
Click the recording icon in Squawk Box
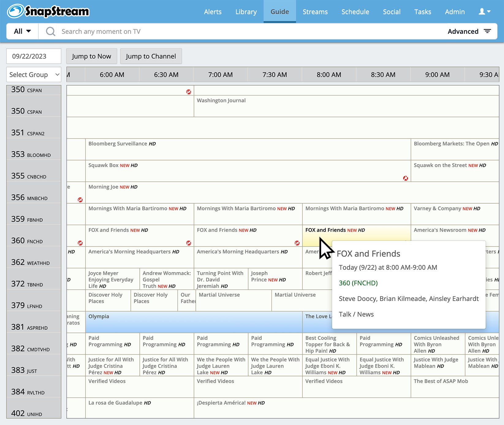[405, 178]
